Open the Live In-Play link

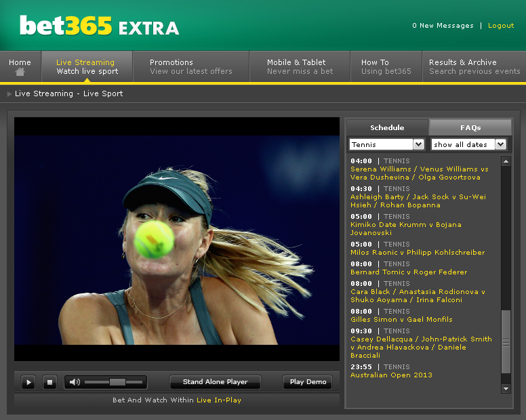point(219,400)
